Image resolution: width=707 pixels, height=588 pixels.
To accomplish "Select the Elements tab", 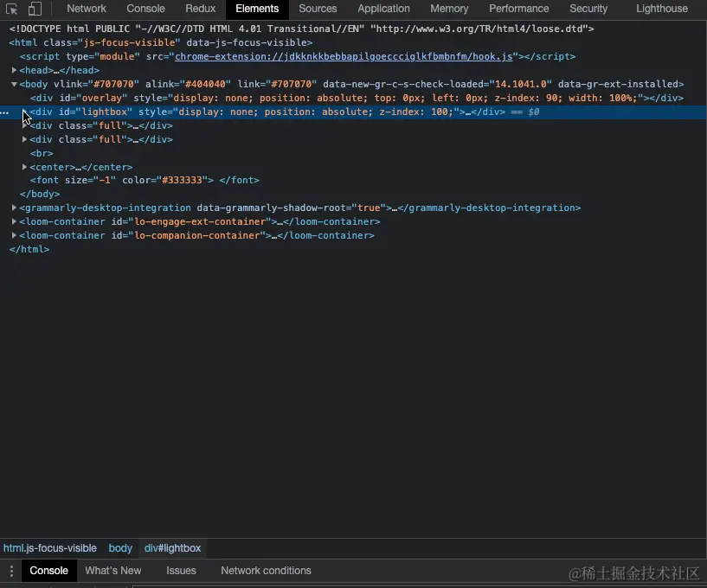I will click(x=257, y=9).
